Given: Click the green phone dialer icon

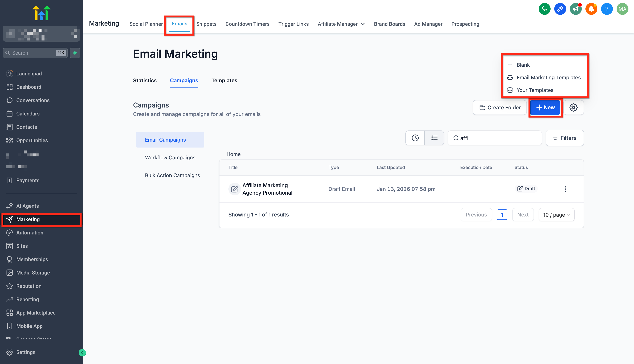Looking at the screenshot, I should (x=544, y=9).
